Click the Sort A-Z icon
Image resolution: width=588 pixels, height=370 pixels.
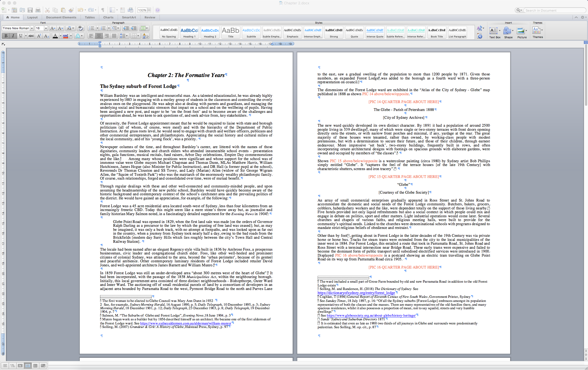(x=145, y=36)
